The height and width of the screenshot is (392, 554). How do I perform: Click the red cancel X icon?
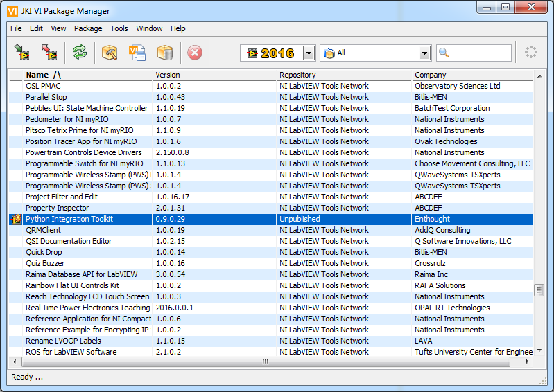tap(194, 53)
